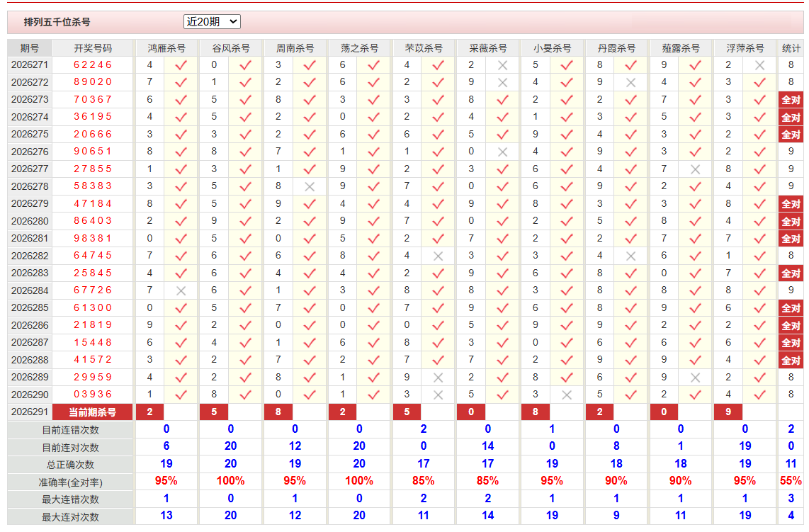The height and width of the screenshot is (532, 809).
Task: Click the gray X in 采薇杀号 for 2026272
Action: pyautogui.click(x=502, y=83)
